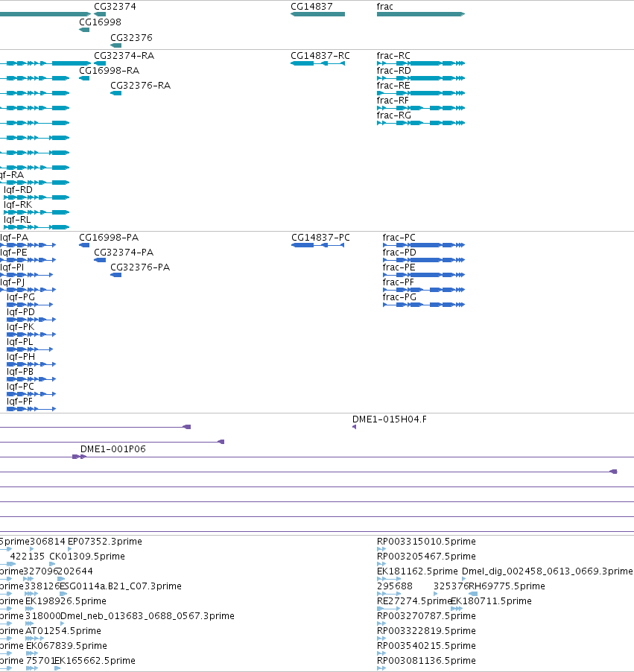Select protein frac-PG
This screenshot has width=634, height=672.
[x=399, y=297]
